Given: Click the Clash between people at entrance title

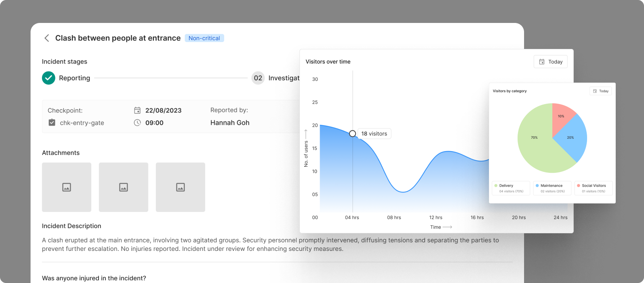Looking at the screenshot, I should 118,38.
